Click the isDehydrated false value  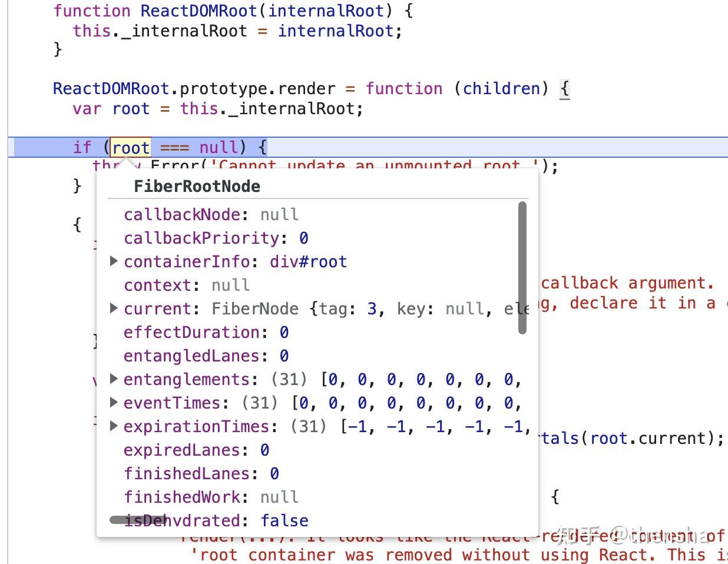coord(286,520)
